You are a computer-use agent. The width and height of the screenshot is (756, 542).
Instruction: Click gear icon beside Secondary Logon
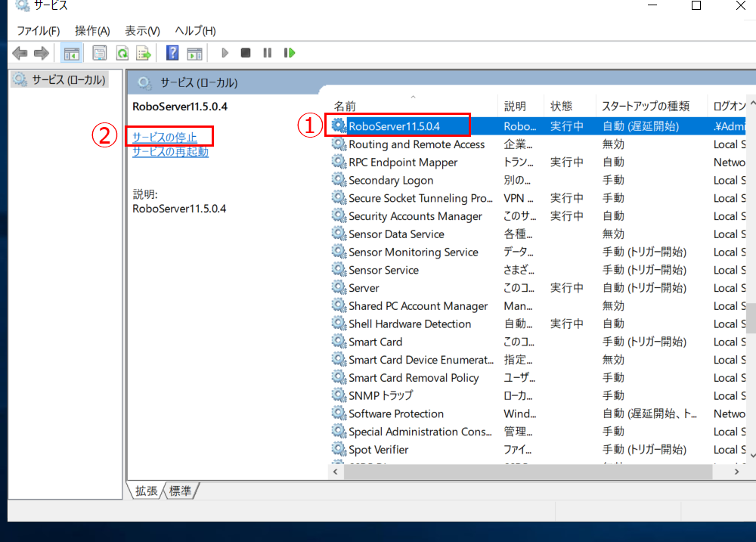click(339, 179)
